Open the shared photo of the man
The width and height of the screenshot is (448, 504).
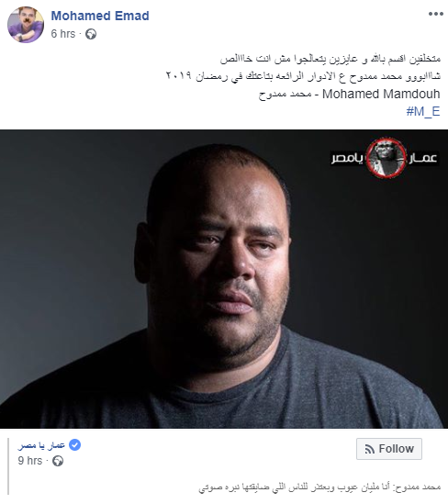pyautogui.click(x=224, y=279)
